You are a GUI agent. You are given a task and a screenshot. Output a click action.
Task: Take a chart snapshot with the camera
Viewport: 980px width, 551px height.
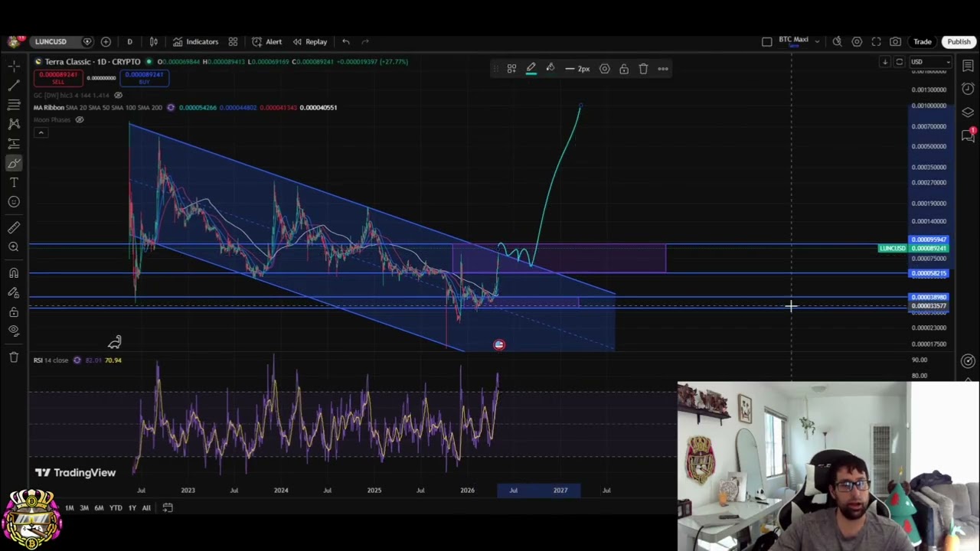pyautogui.click(x=895, y=41)
